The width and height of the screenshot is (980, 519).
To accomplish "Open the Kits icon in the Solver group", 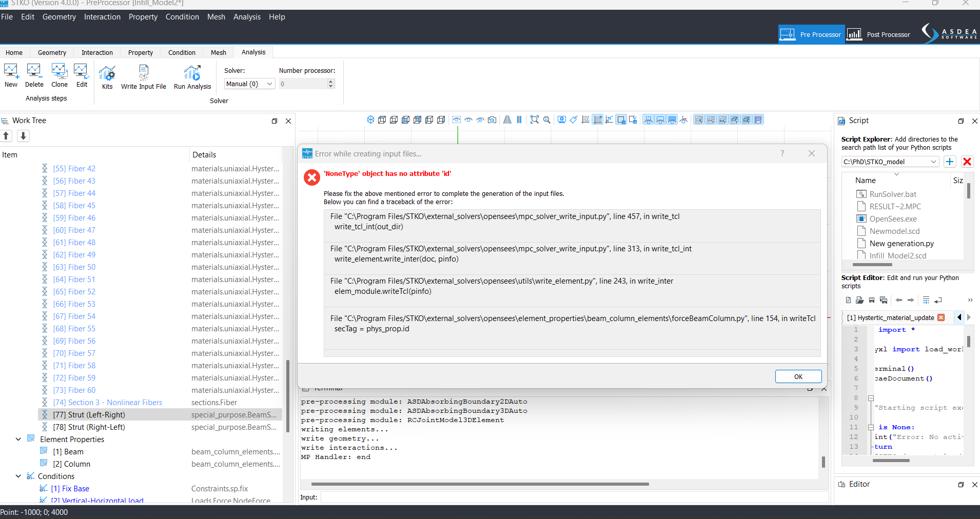I will click(107, 73).
